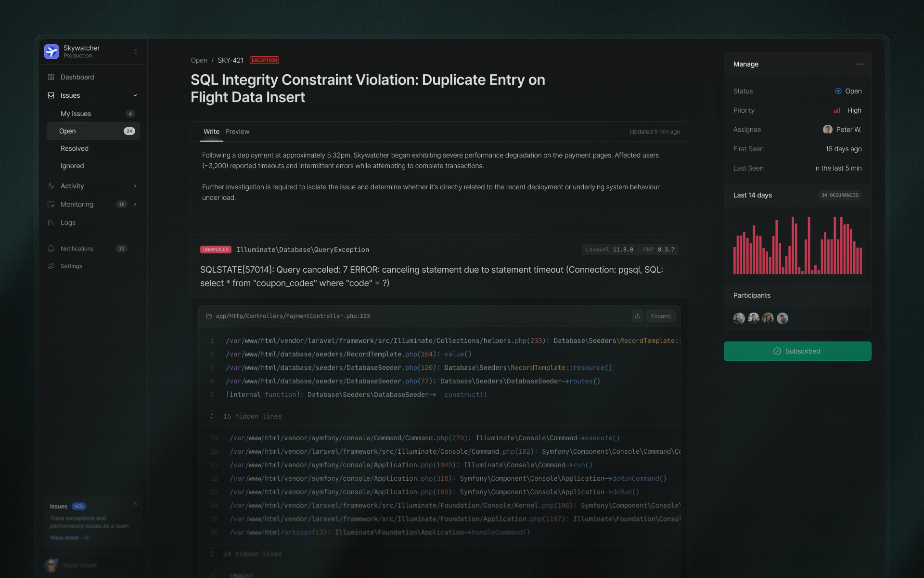Open the Skywatcher Production project switcher
Viewport: 924px width, 578px height.
(135, 52)
